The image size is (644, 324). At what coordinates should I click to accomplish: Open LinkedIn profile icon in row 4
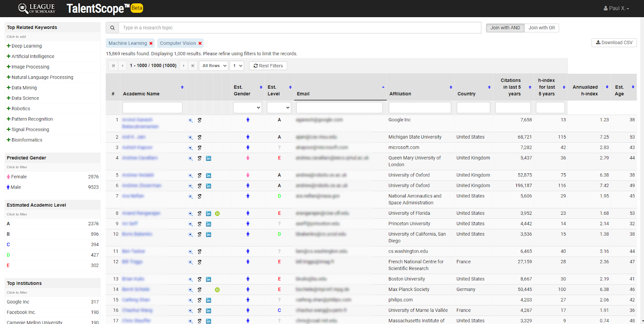click(208, 158)
